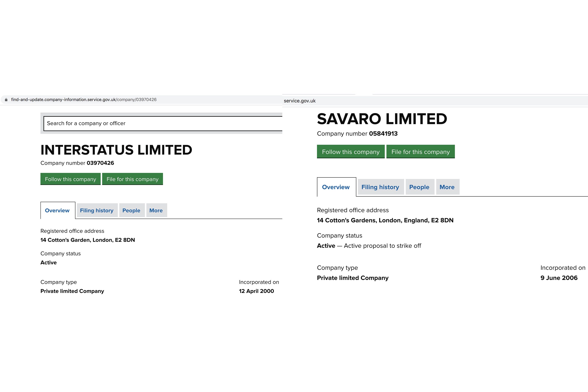Click company number 03970426 text
The image size is (588, 392).
(x=100, y=163)
